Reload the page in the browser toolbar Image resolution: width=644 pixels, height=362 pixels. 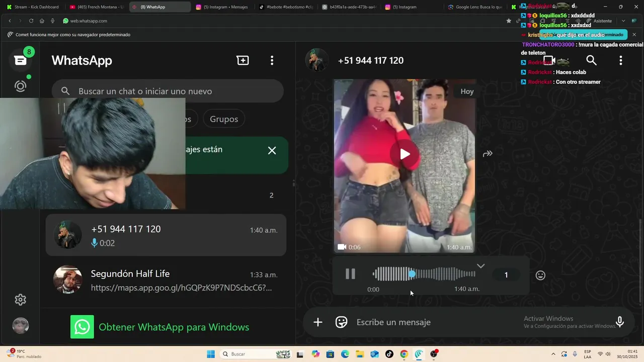pos(31,21)
